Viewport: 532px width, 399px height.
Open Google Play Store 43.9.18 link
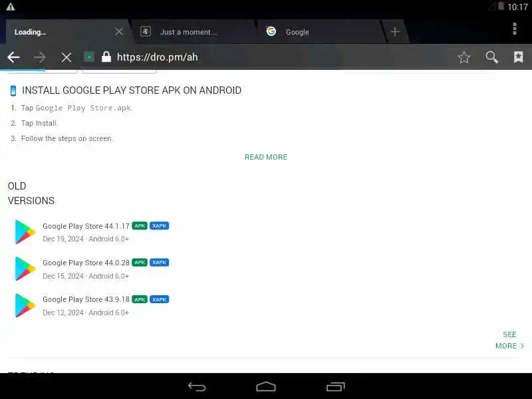coord(86,300)
